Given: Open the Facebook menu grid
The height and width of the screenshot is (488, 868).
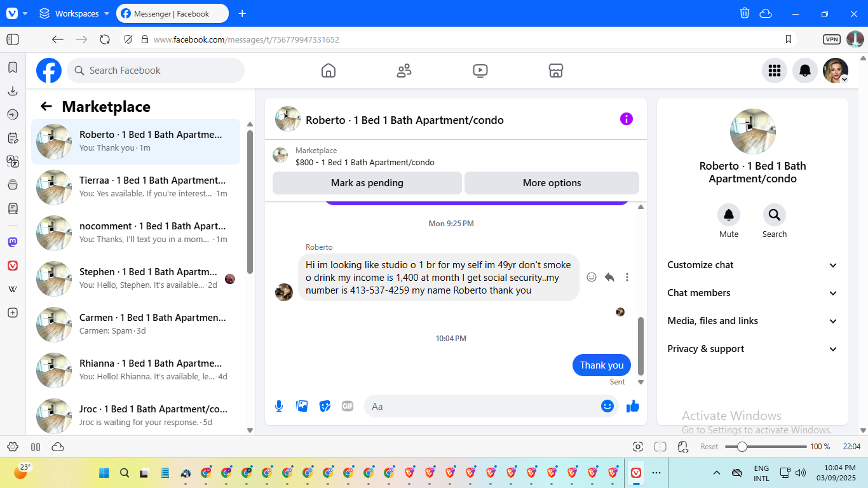Looking at the screenshot, I should 775,71.
